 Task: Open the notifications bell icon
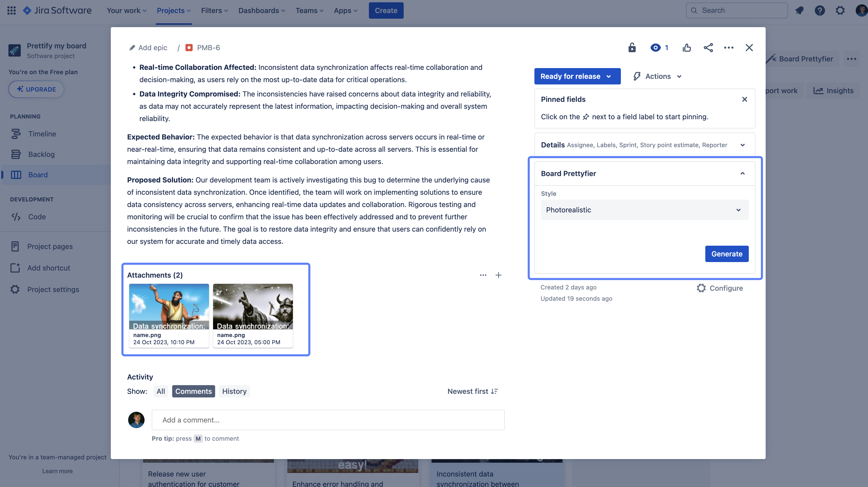click(799, 10)
